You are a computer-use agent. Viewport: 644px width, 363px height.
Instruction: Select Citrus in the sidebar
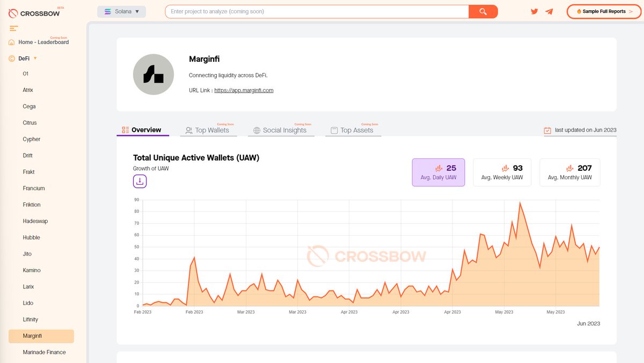coord(30,123)
